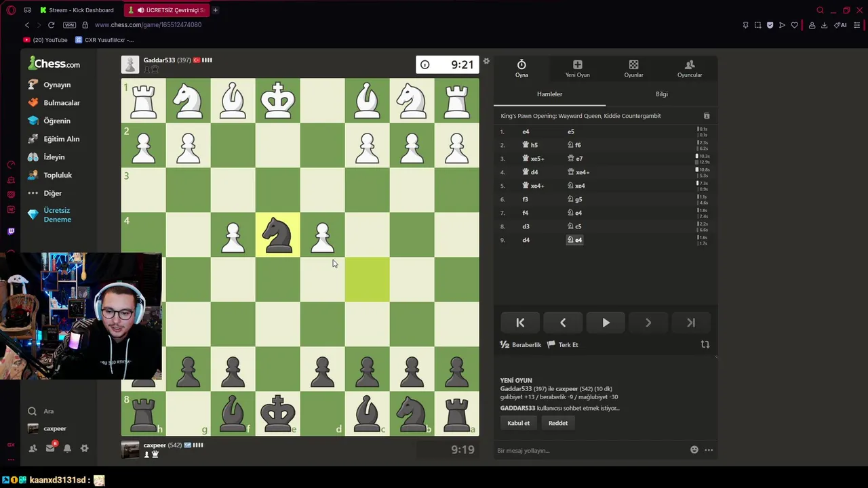The height and width of the screenshot is (488, 868).
Task: Switch to the Bilgi sub-tab
Action: click(x=662, y=94)
